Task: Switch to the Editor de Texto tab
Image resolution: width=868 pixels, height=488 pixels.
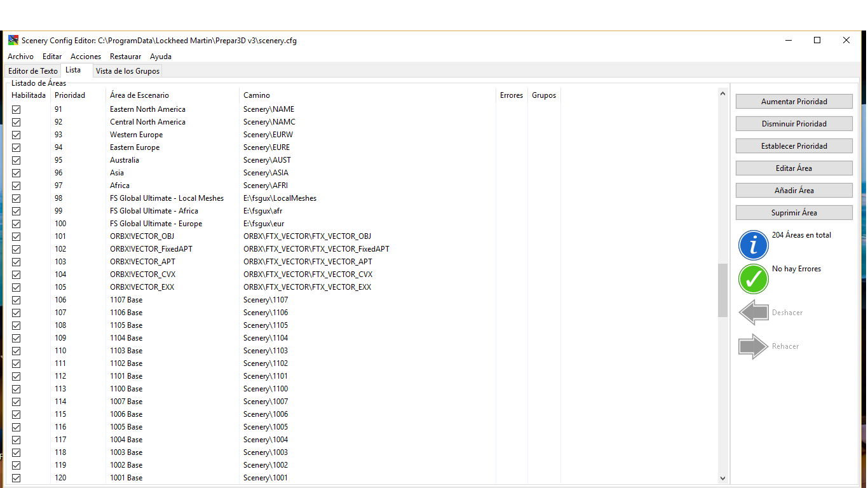Action: tap(33, 71)
